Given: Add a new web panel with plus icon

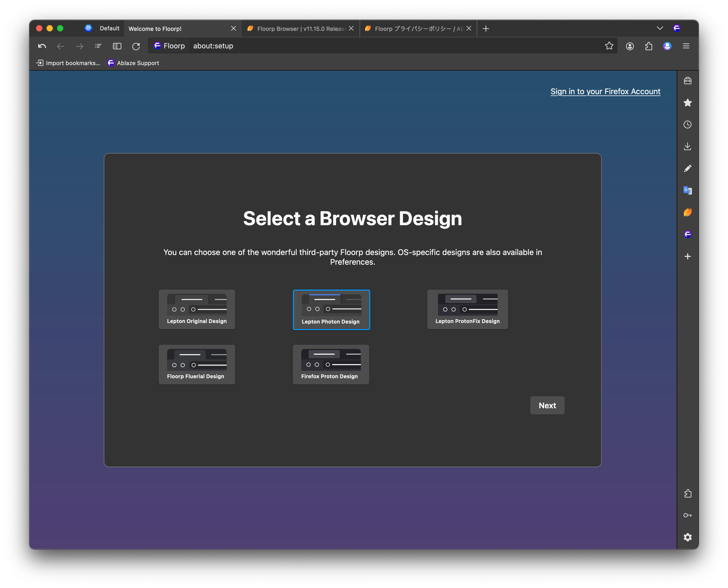Looking at the screenshot, I should coord(688,256).
